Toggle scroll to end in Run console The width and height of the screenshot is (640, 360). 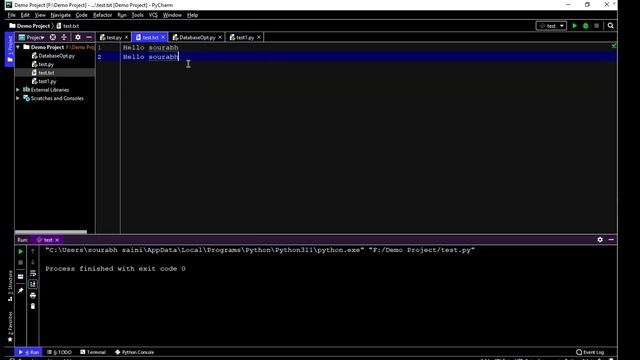(33, 284)
